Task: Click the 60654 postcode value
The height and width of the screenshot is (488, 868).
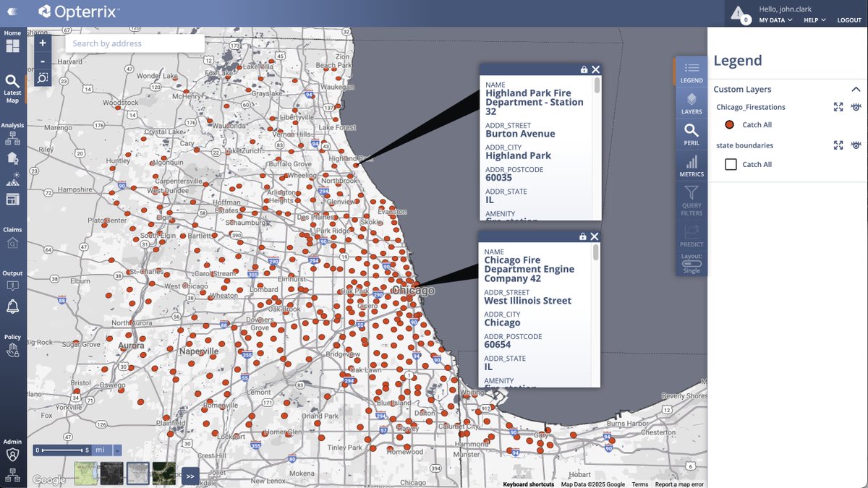Action: (498, 345)
